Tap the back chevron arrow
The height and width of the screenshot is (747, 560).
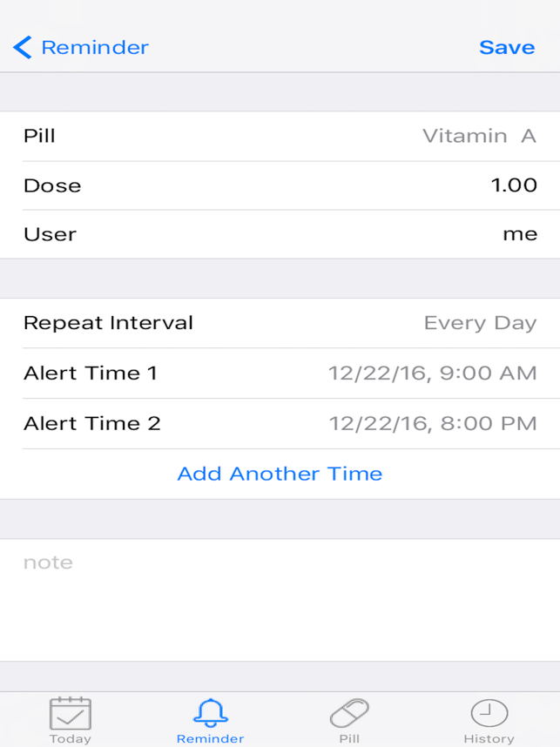point(22,47)
